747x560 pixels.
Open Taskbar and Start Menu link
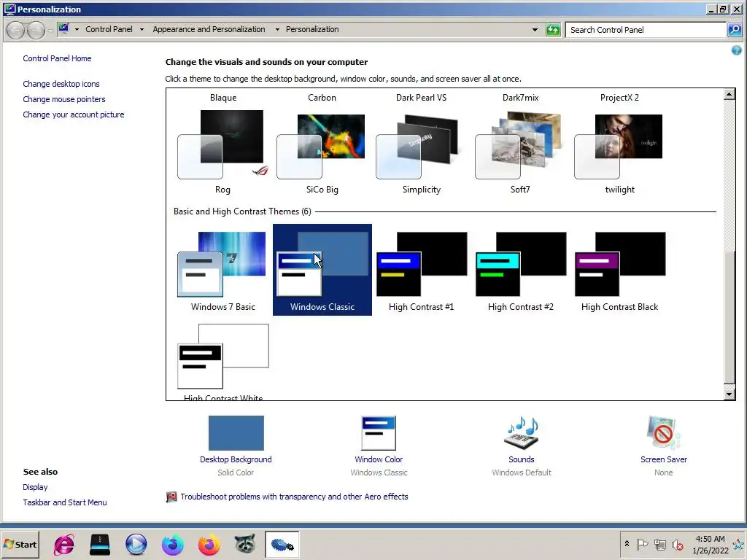pos(65,502)
